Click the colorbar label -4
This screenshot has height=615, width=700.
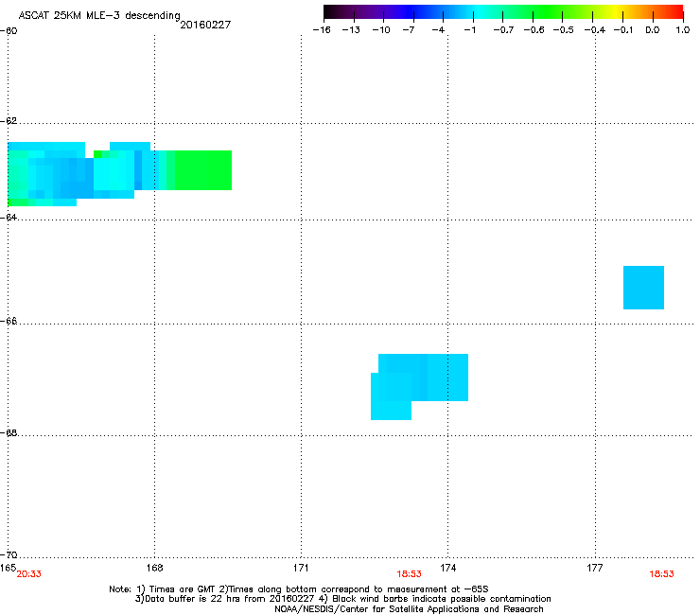coord(438,30)
